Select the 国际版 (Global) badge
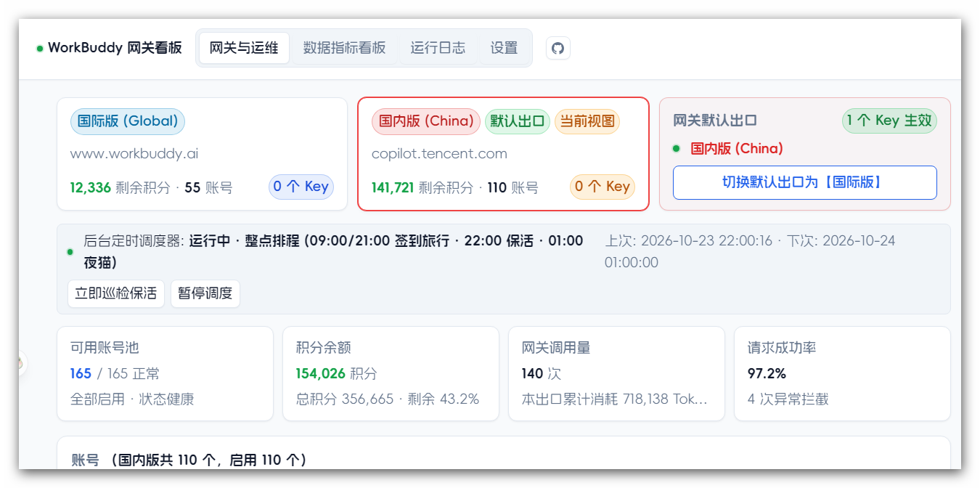The width and height of the screenshot is (980, 488). point(128,121)
